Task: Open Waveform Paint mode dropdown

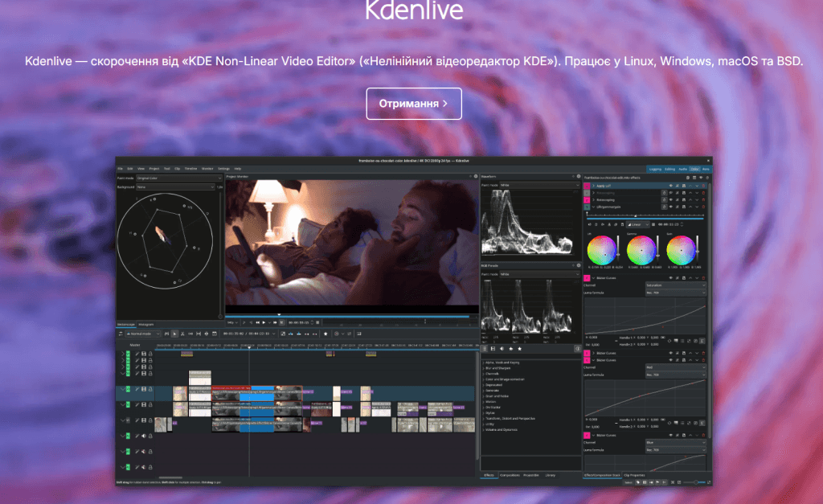Action: (x=539, y=185)
